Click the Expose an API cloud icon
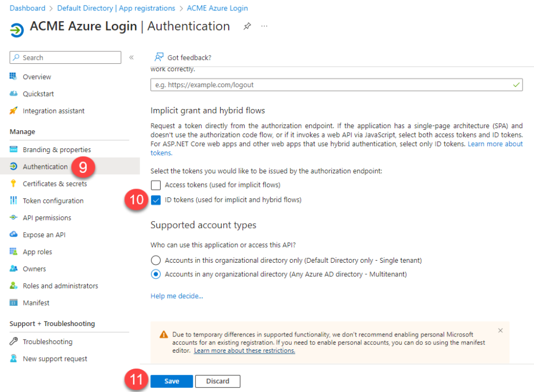This screenshot has width=534, height=392. [x=14, y=234]
